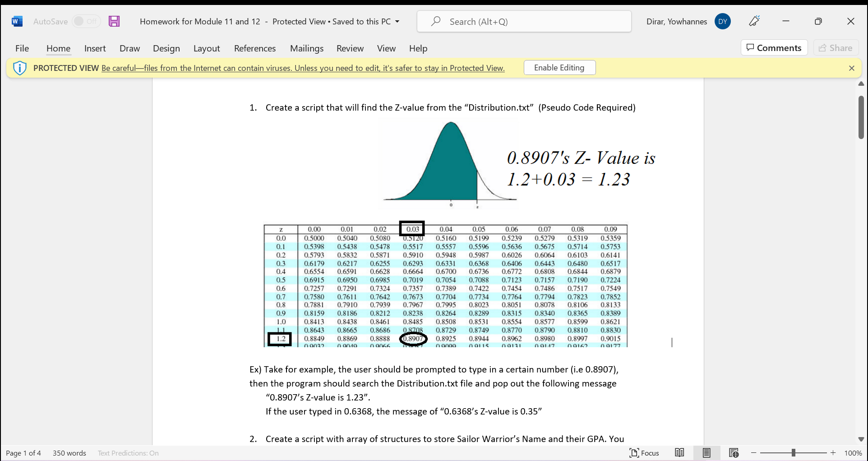The image size is (868, 461).
Task: Toggle Text Predictions in the status bar
Action: 128,453
